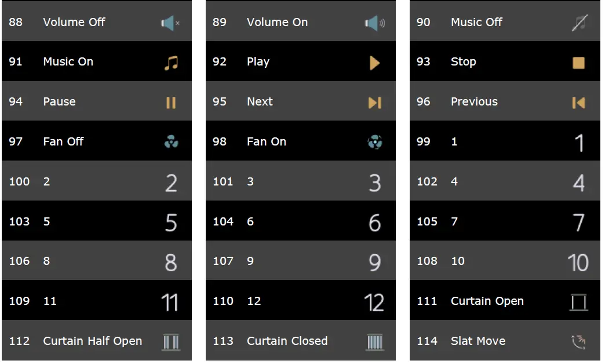Choose the row 108 labeled 10
The image size is (616, 364).
504,261
